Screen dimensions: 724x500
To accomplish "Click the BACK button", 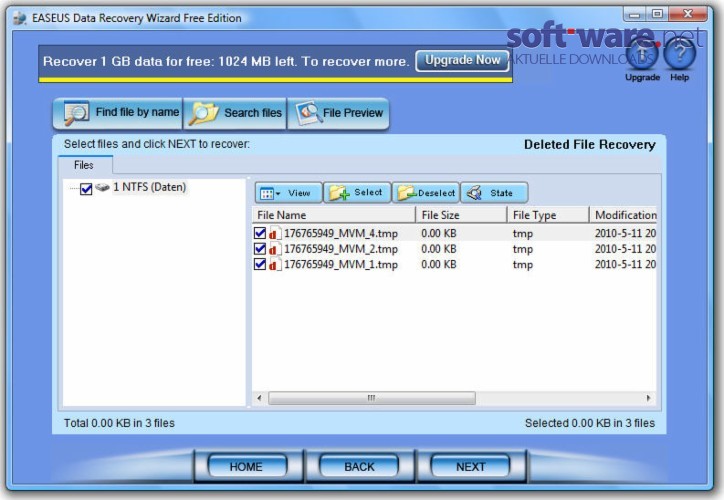I will click(359, 466).
